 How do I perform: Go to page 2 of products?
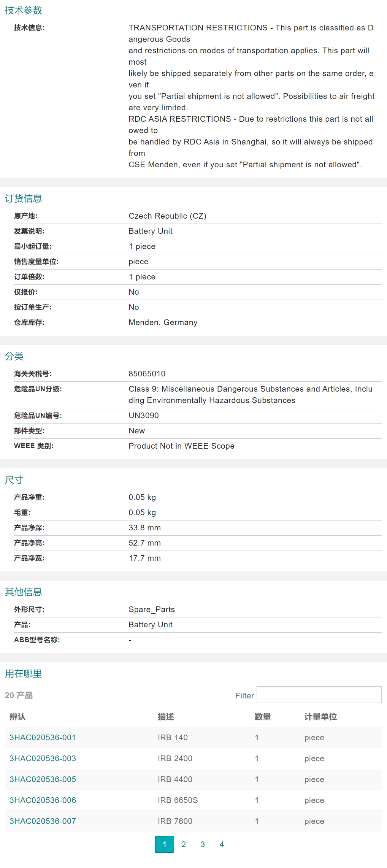(x=184, y=844)
